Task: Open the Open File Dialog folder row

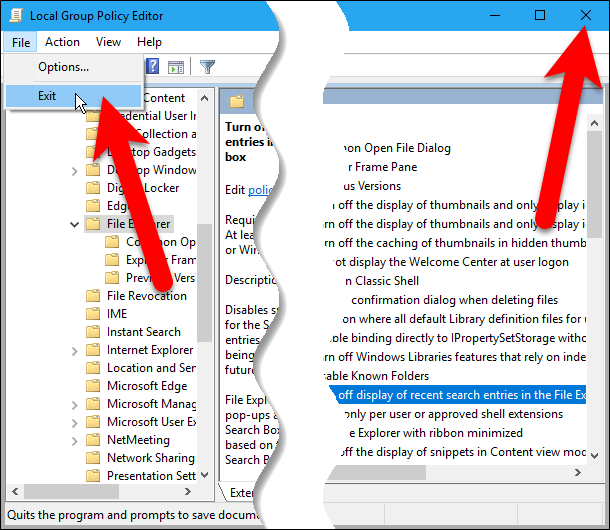Action: [x=397, y=148]
